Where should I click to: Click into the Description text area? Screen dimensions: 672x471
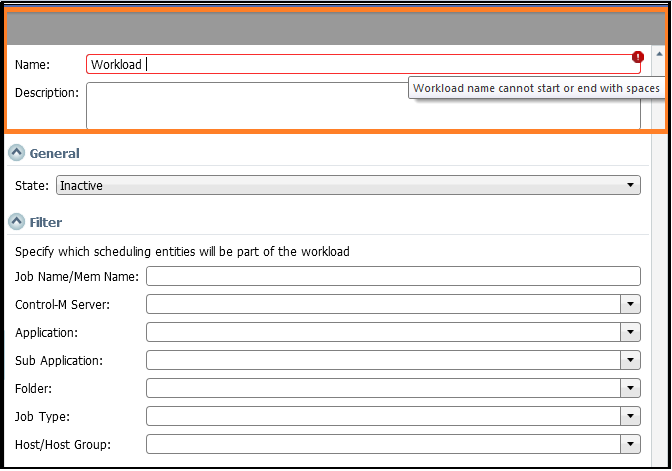(363, 106)
